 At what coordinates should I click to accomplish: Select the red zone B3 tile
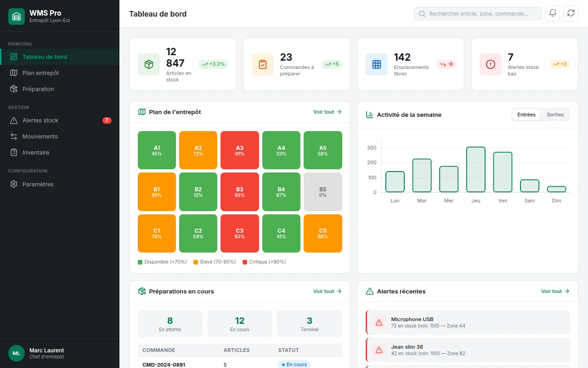click(240, 192)
